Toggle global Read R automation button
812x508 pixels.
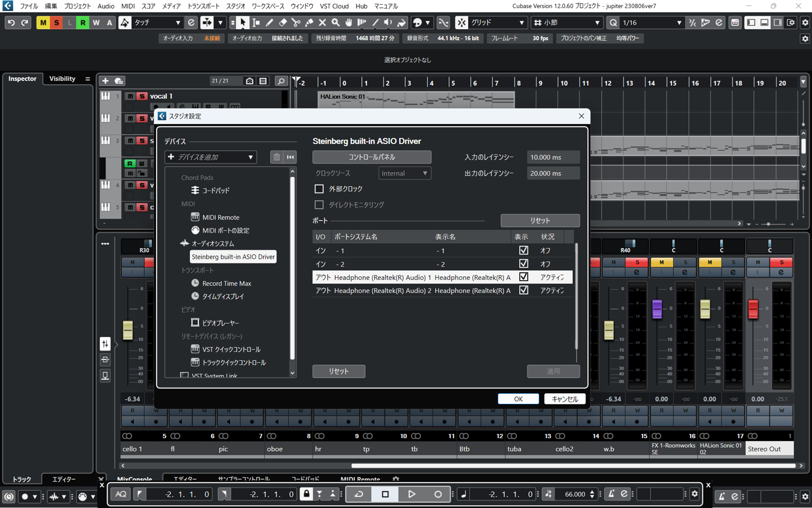[82, 23]
